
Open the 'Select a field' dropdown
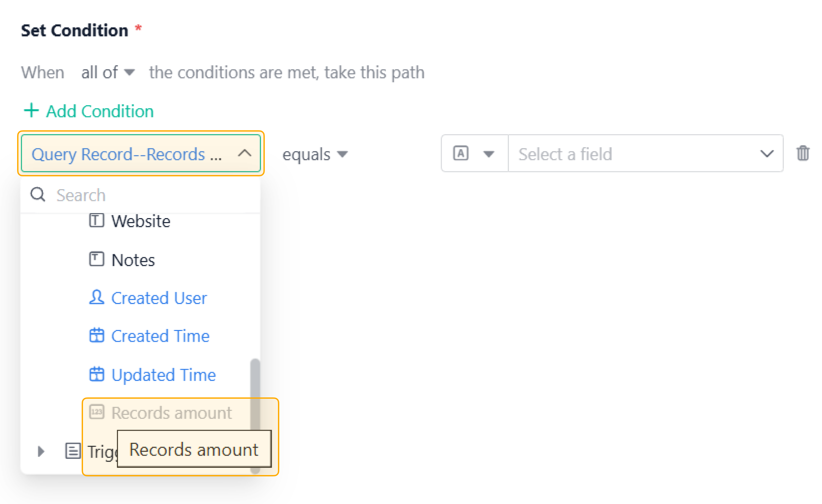(646, 154)
